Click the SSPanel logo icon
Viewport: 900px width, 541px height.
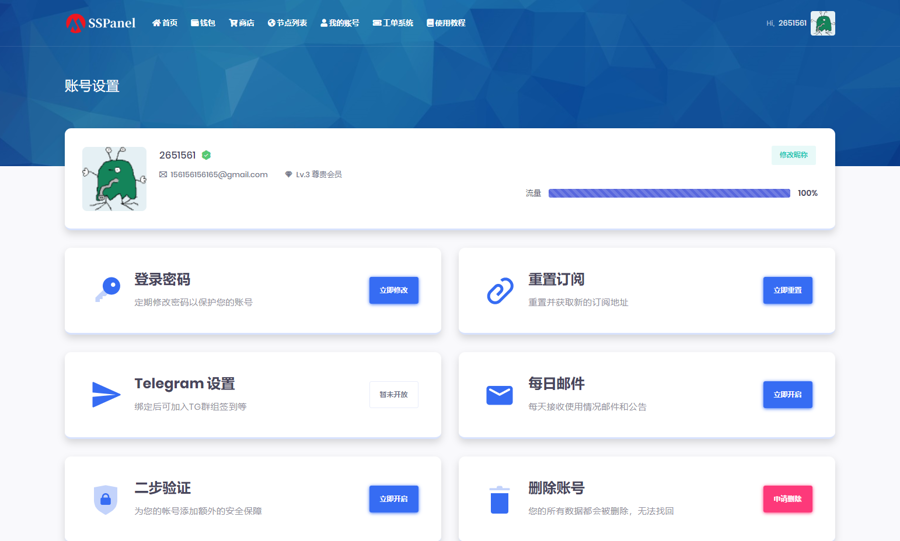coord(75,22)
